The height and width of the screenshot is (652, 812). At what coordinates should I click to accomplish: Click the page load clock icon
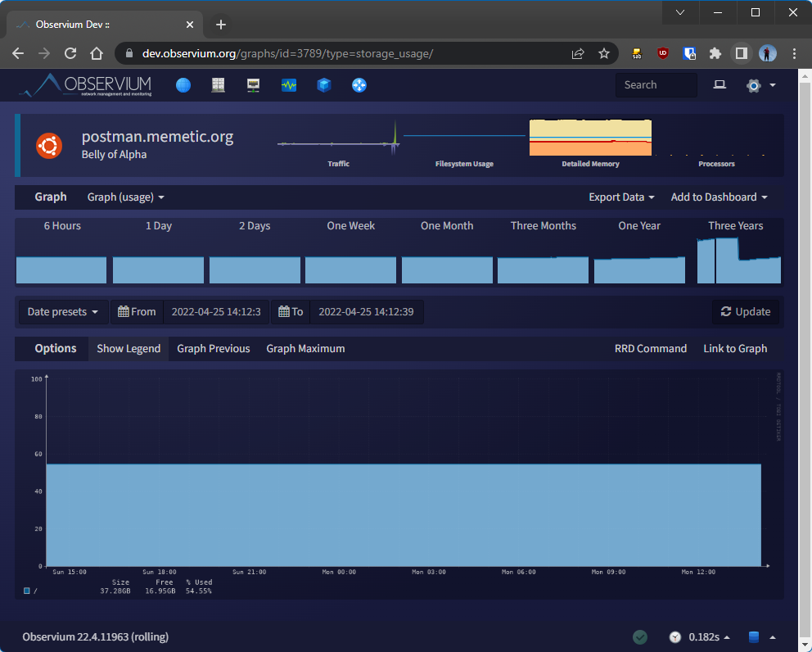(674, 637)
